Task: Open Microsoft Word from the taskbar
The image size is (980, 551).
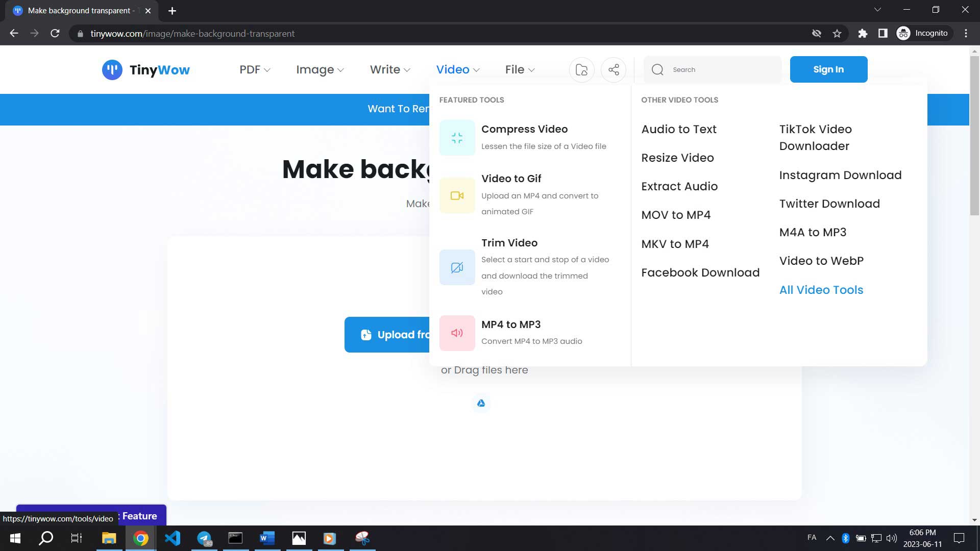Action: [267, 538]
